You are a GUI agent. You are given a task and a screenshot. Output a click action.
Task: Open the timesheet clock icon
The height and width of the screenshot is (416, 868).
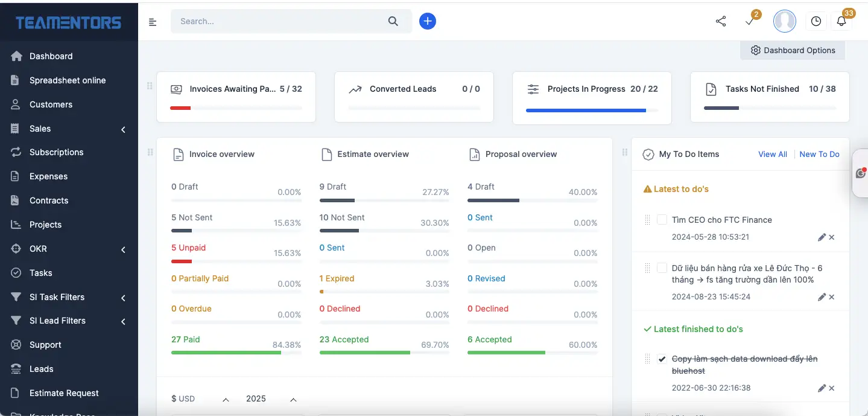[x=816, y=21]
